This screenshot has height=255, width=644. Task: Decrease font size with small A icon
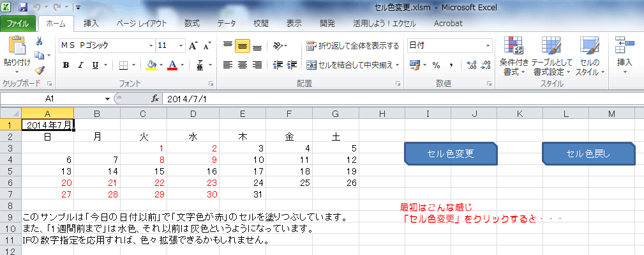[207, 45]
